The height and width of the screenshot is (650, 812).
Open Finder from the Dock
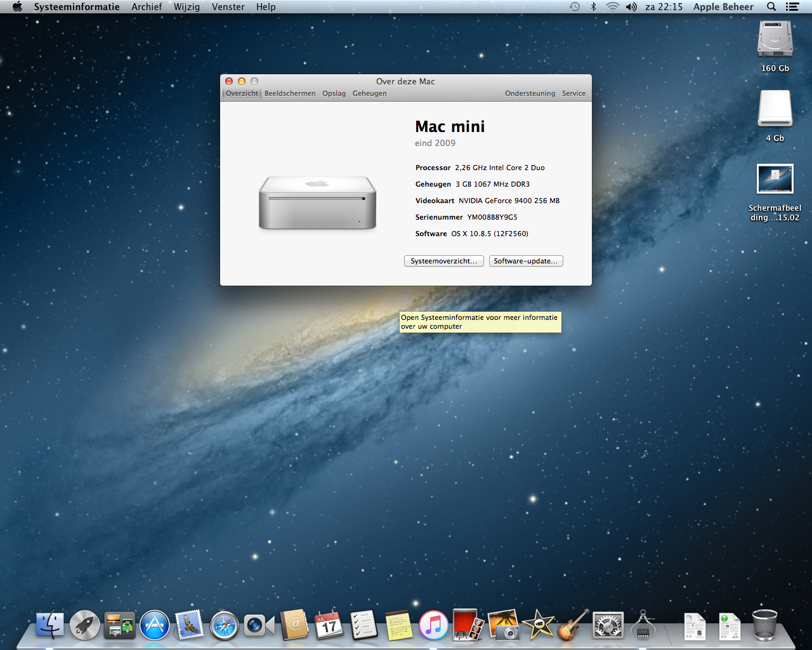click(x=49, y=625)
